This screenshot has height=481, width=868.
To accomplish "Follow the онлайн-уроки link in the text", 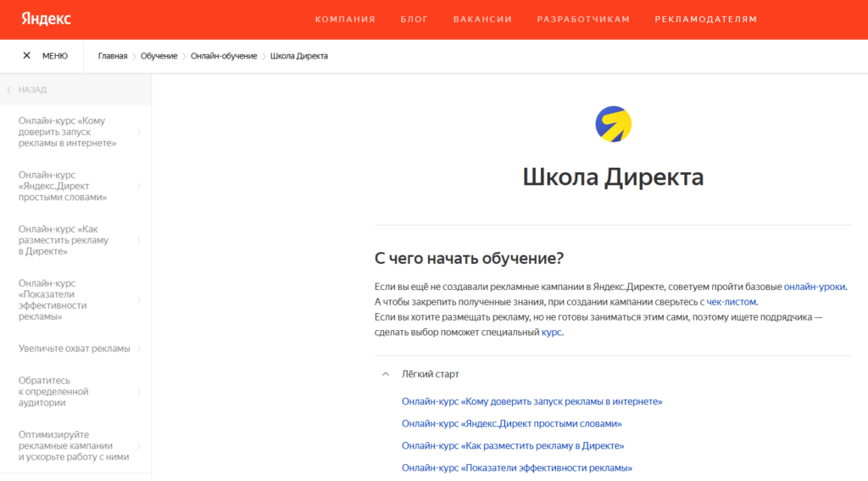I will (x=815, y=287).
